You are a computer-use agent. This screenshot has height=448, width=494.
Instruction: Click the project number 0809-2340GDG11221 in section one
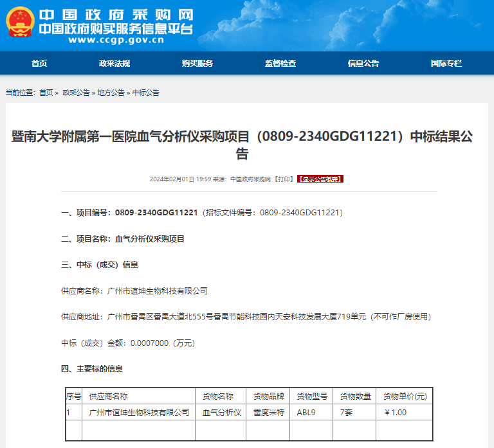point(156,212)
